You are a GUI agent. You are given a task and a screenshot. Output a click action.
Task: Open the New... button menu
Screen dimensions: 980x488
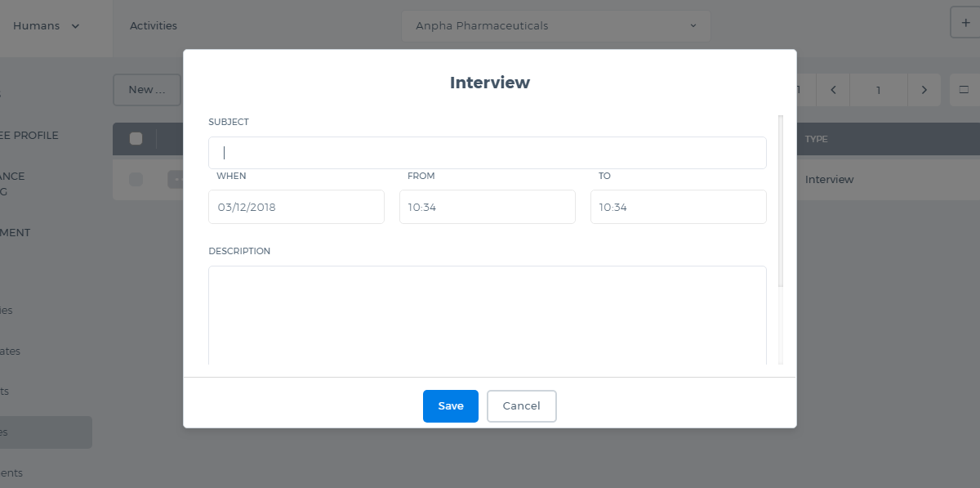(147, 90)
